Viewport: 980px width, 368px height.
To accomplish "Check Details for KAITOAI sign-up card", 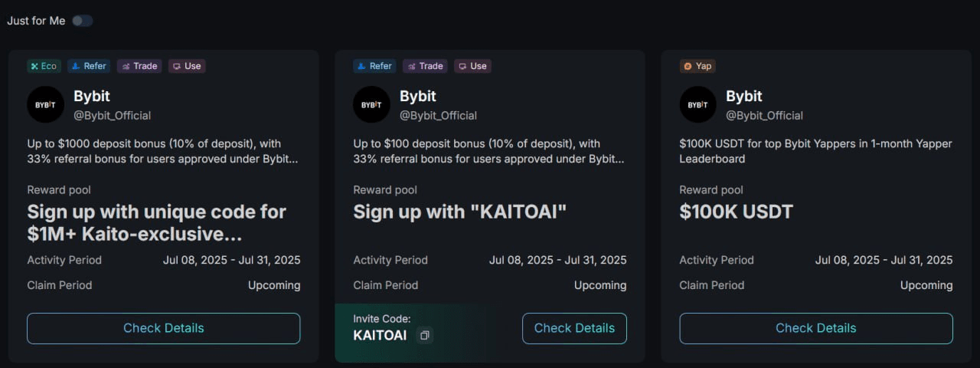I will (574, 328).
